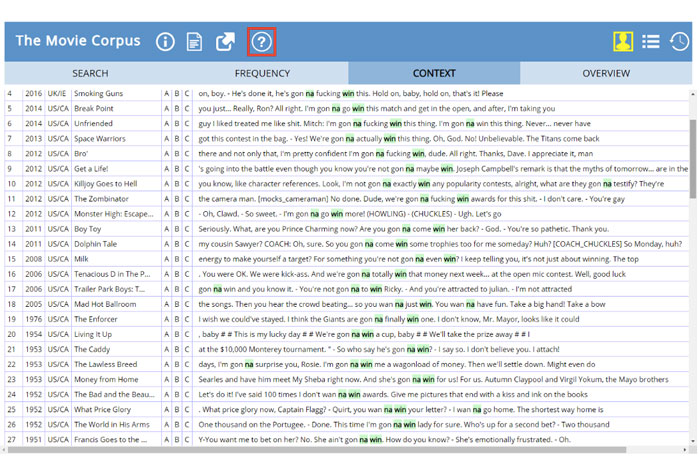The width and height of the screenshot is (700, 470).
Task: Select the CONTEXT tab
Action: pyautogui.click(x=434, y=73)
